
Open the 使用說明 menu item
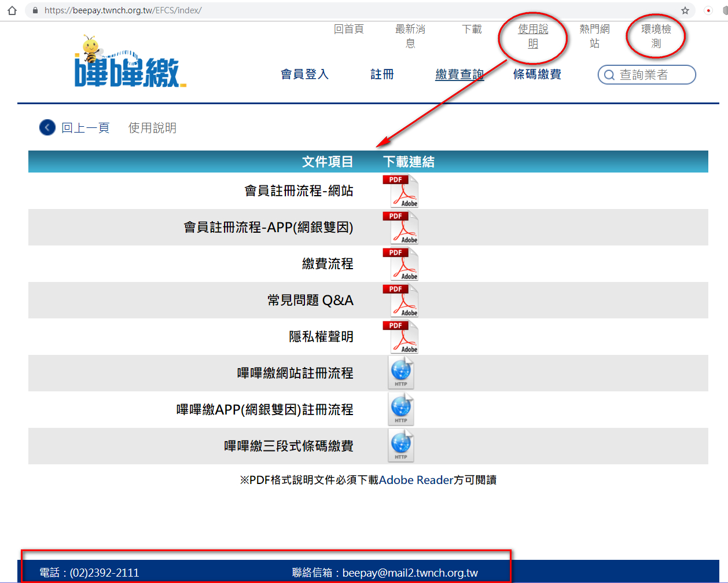pos(533,36)
